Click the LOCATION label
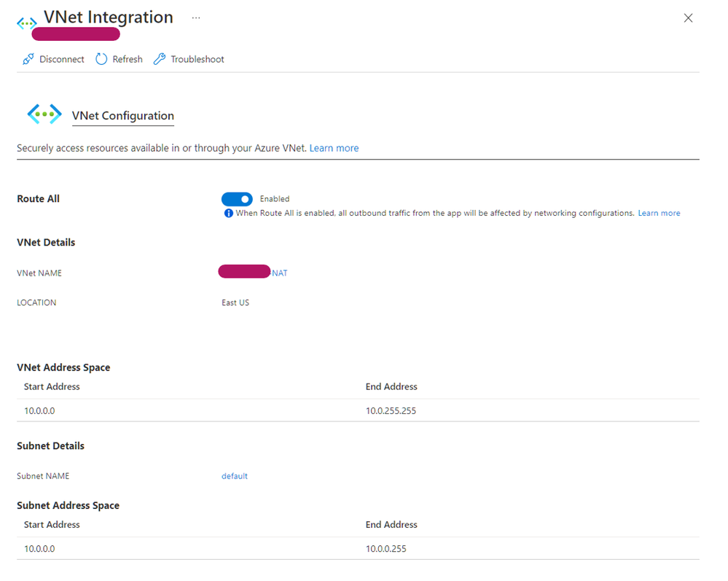The width and height of the screenshot is (728, 581). [36, 303]
